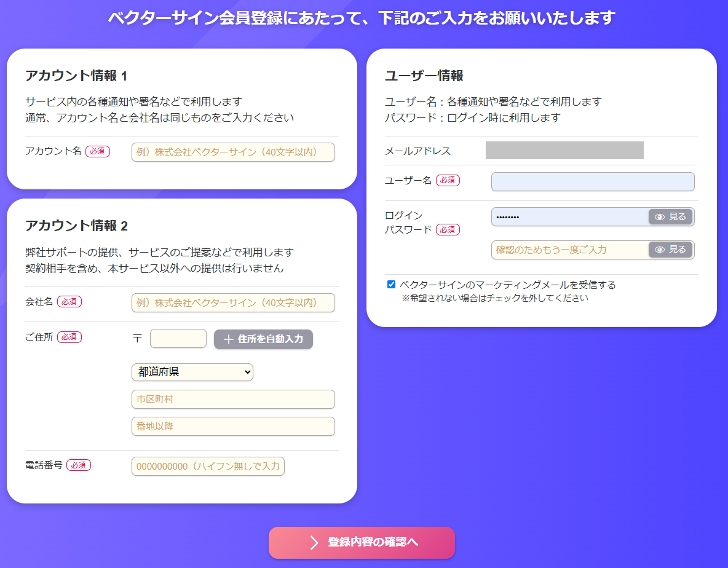Click the 市区町村 input field
Image resolution: width=728 pixels, height=568 pixels.
[x=233, y=399]
